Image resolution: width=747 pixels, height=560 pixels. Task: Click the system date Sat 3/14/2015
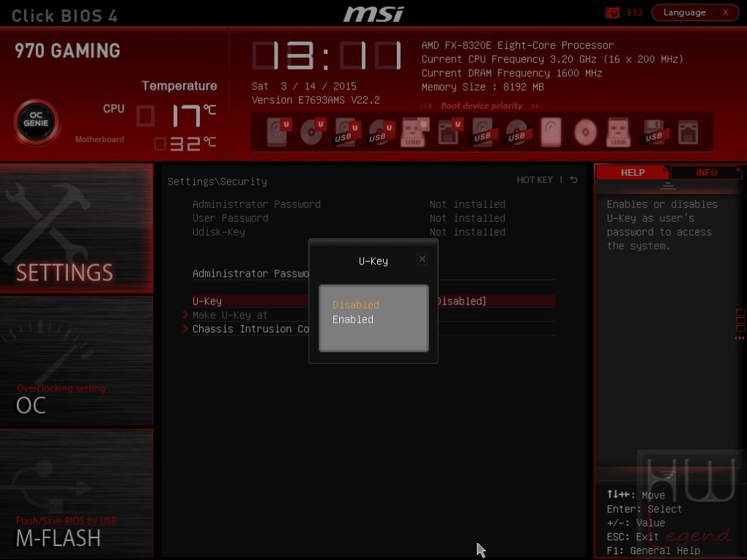pos(304,86)
